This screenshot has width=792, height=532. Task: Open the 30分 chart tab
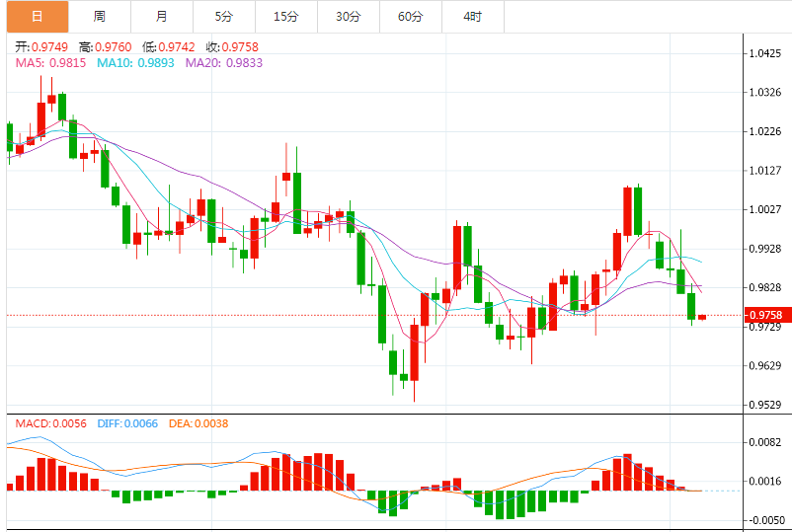pos(348,17)
